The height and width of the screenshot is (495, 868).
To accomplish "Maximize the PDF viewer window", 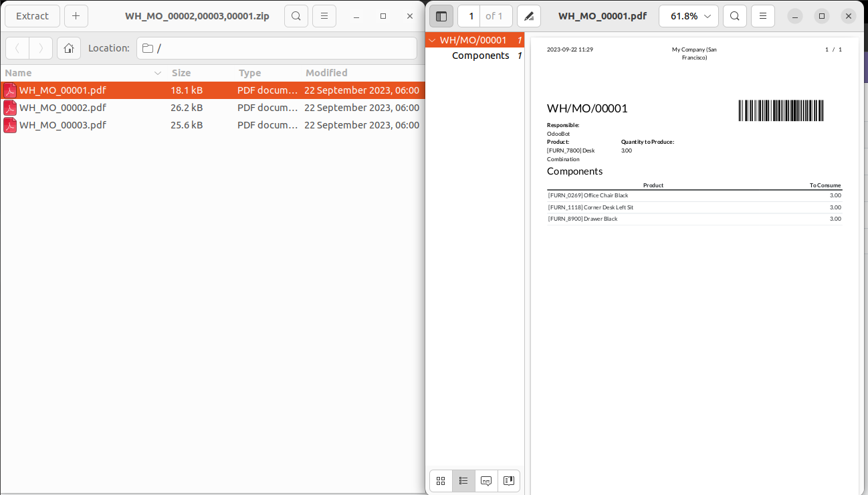I will (822, 16).
